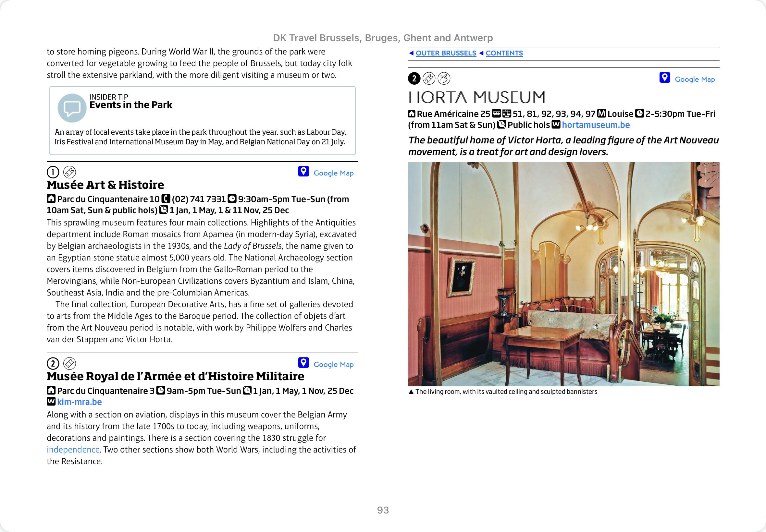Click the Musée Art & Histoire map pin icon

303,171
